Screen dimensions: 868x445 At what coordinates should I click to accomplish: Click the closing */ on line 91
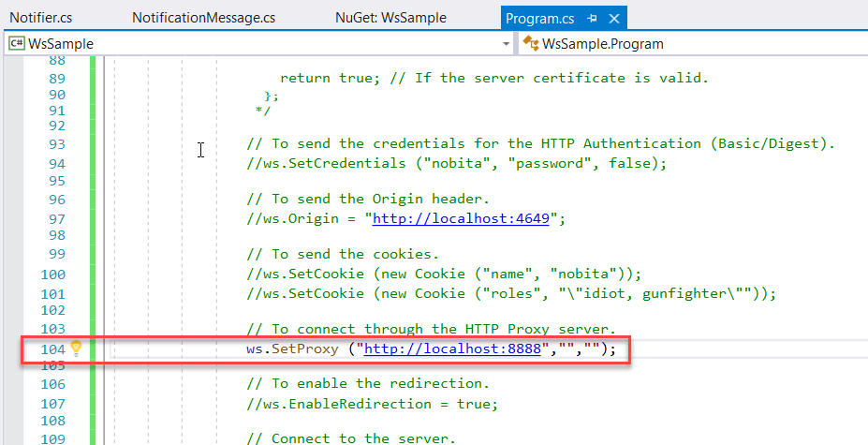(x=263, y=111)
